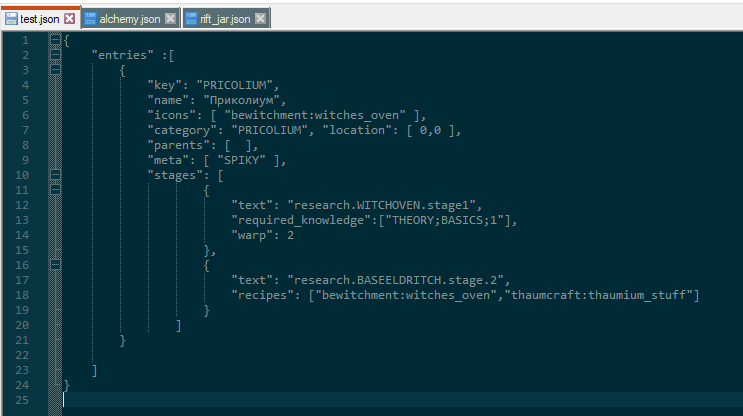Click the save icon on alchemy.json tab
Viewport: 743px width, 416px height.
(x=90, y=19)
